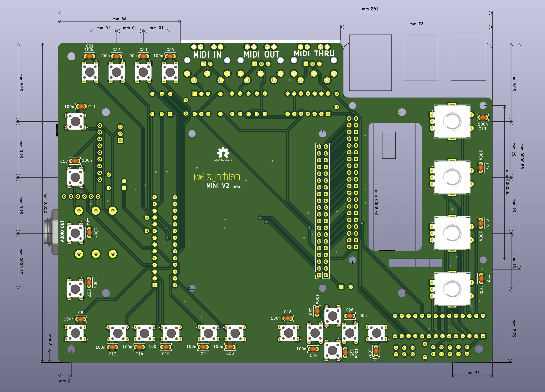Click the AUDIO OUT silkscreen label

62,231
